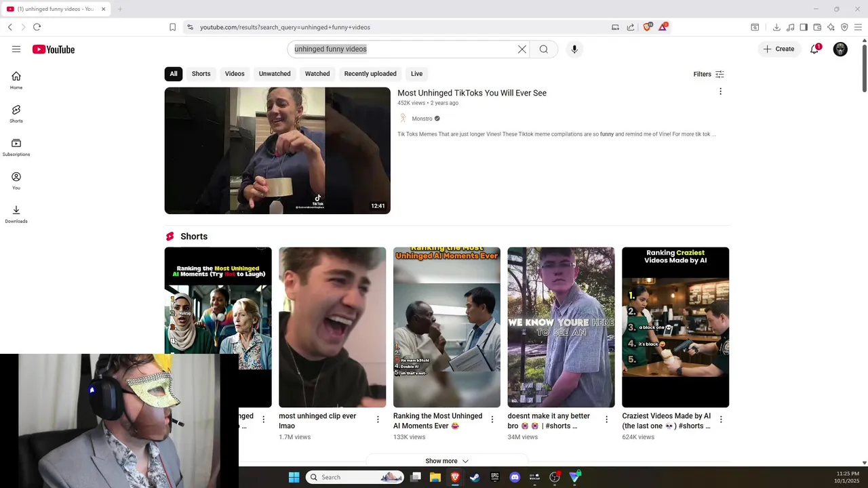
Task: Select the Shorts filter chip
Action: point(201,74)
